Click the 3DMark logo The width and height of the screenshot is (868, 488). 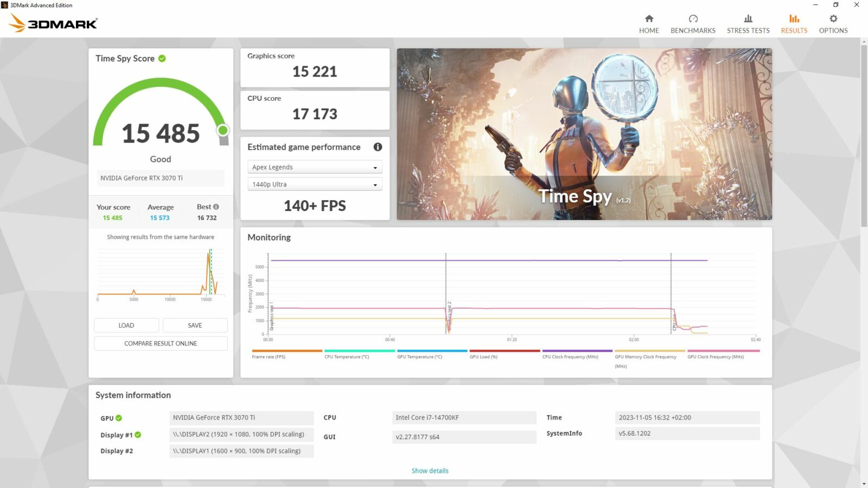point(52,23)
